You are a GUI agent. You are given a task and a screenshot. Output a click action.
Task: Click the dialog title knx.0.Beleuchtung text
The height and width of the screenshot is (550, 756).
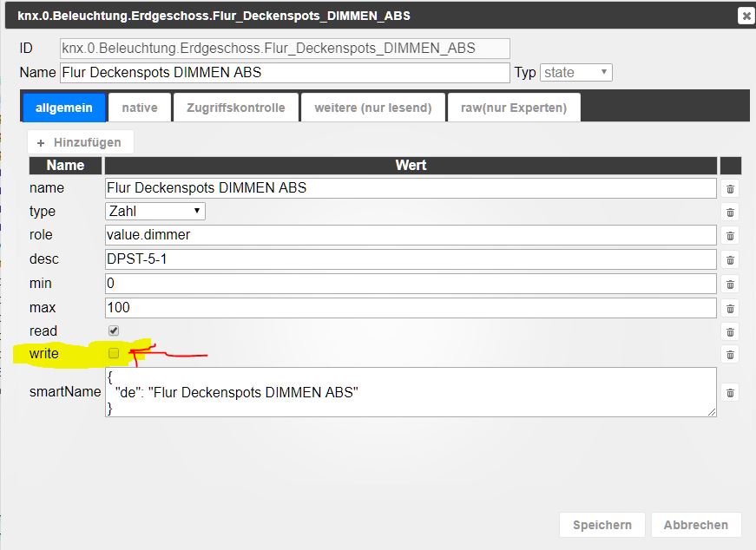click(x=214, y=16)
